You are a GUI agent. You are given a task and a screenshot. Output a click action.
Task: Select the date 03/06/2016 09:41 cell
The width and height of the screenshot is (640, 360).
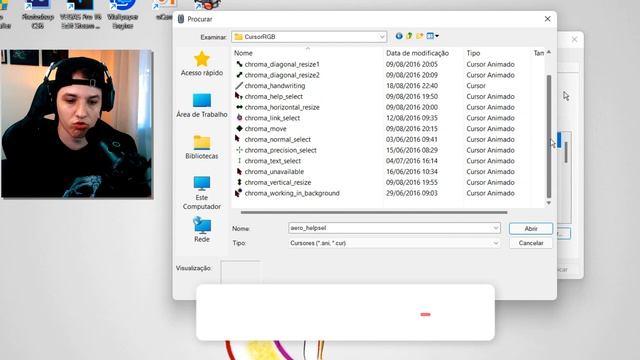(411, 139)
